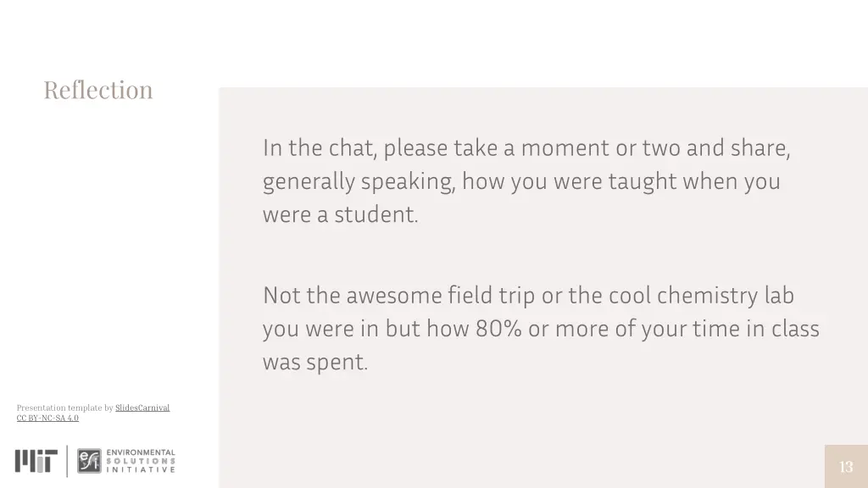Click the word INITIATIVE in the logo

point(141,469)
